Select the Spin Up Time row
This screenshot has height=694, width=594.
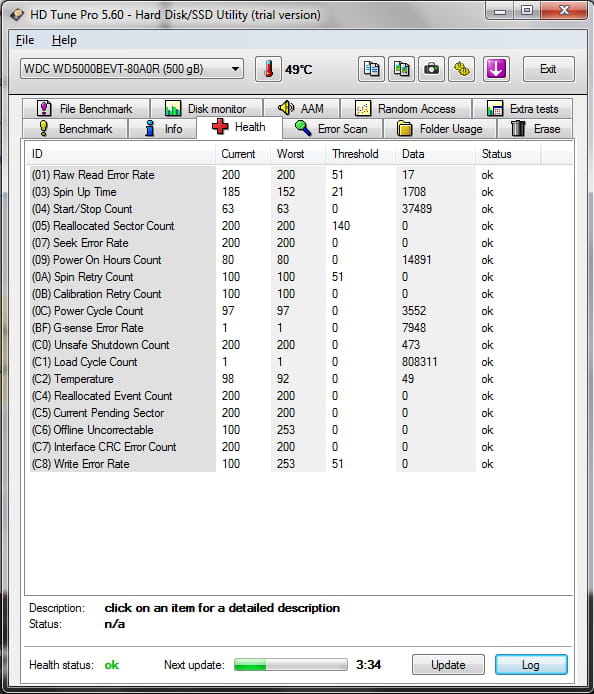click(x=286, y=192)
